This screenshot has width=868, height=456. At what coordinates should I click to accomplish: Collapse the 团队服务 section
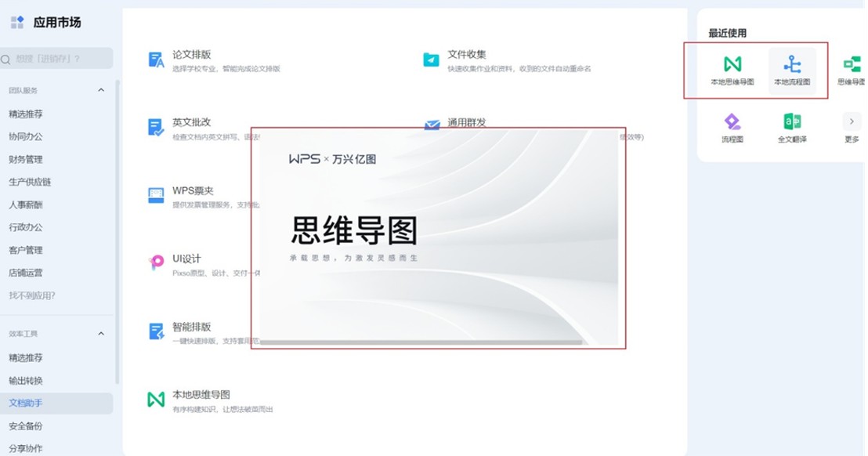(101, 90)
